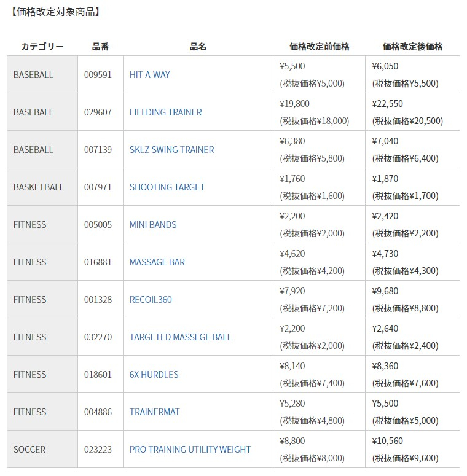This screenshot has width=467, height=476.
Task: Click the text (税抜価格¥5,800)
Action: [x=312, y=158]
